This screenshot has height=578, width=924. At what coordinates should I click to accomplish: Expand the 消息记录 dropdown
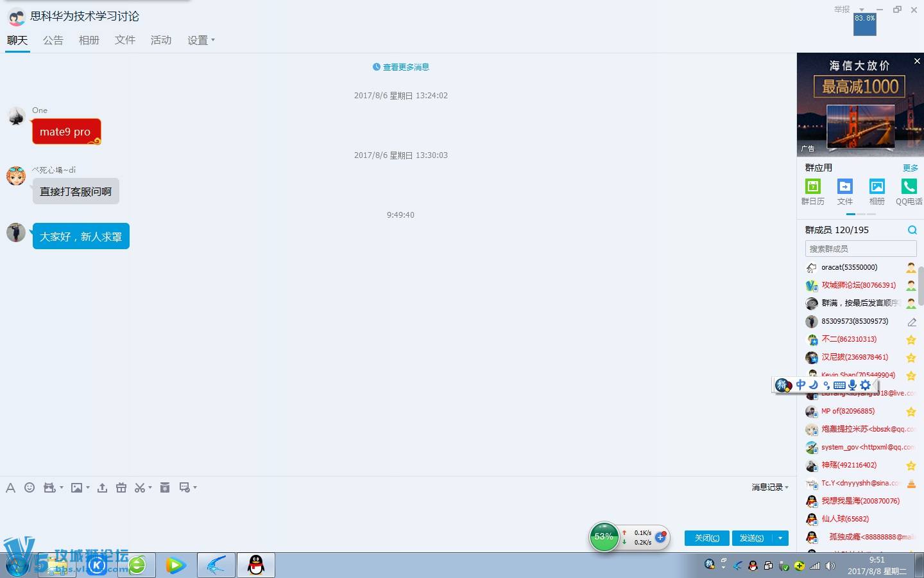click(770, 487)
